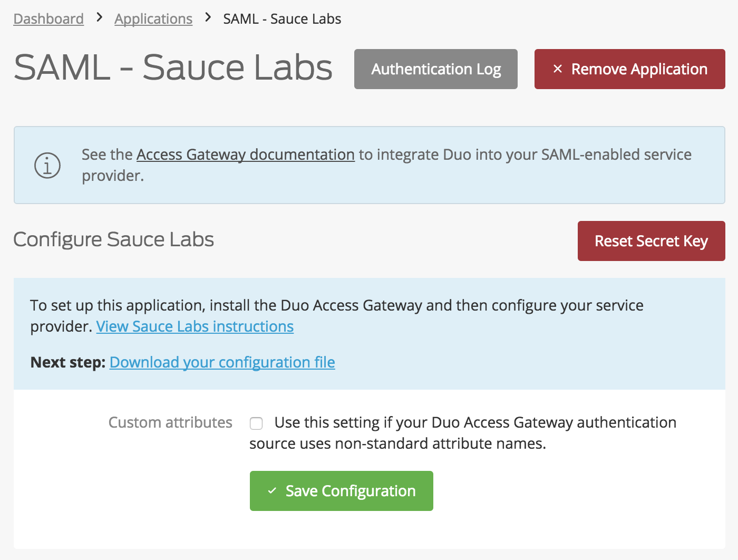738x560 pixels.
Task: Click the Next step label text
Action: [x=67, y=362]
